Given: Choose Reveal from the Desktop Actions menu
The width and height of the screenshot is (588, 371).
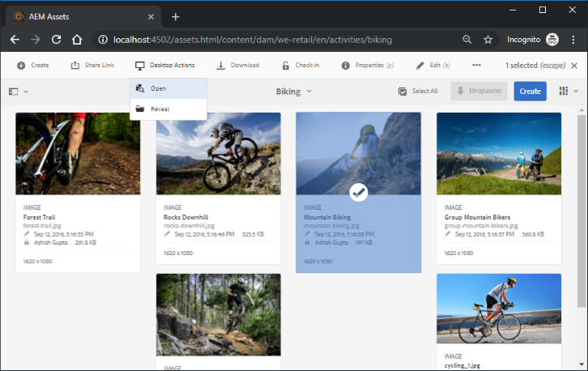Looking at the screenshot, I should (x=168, y=109).
